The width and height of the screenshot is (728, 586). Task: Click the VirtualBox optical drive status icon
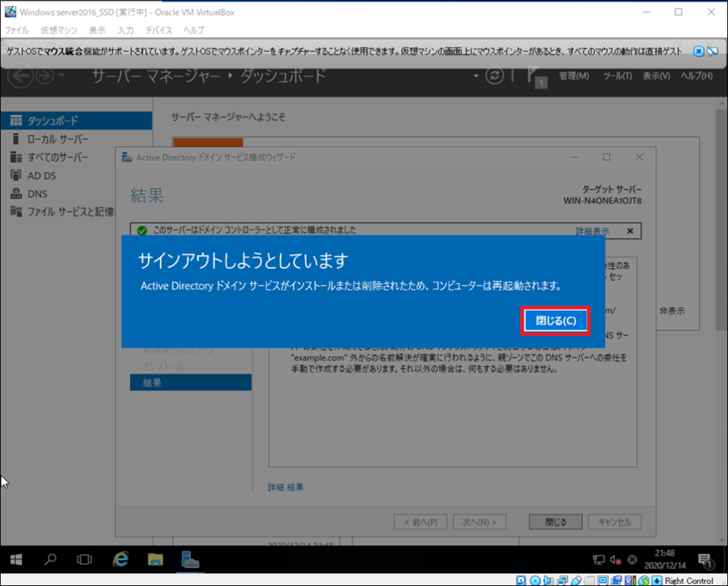point(535,580)
